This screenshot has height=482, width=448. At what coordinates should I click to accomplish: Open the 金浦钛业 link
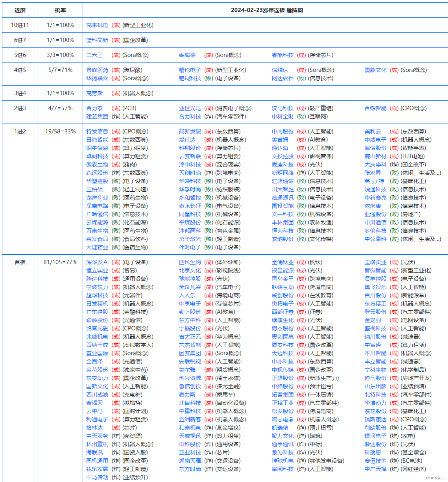282,262
